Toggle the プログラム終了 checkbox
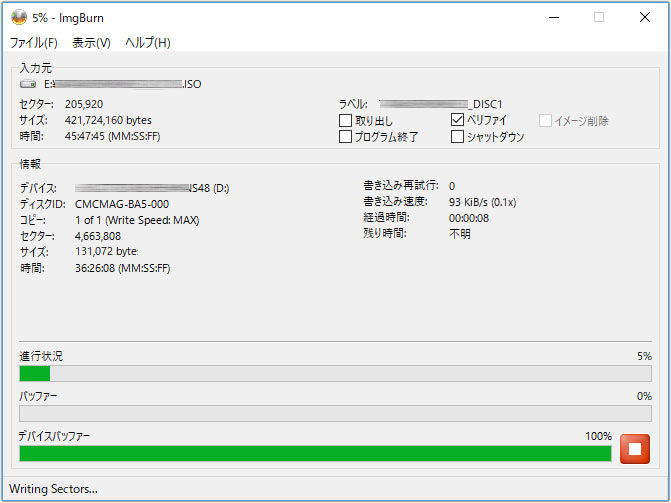 345,137
